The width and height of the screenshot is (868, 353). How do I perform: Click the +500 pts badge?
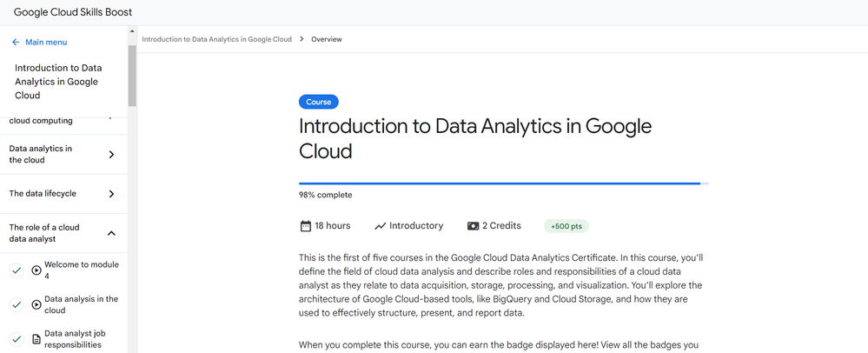pos(567,226)
